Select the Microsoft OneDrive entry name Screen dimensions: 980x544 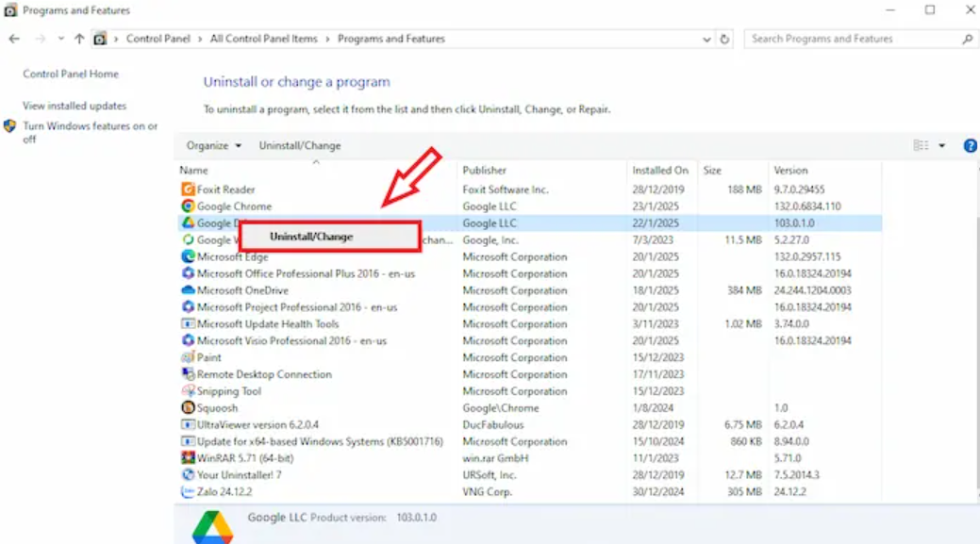point(242,290)
